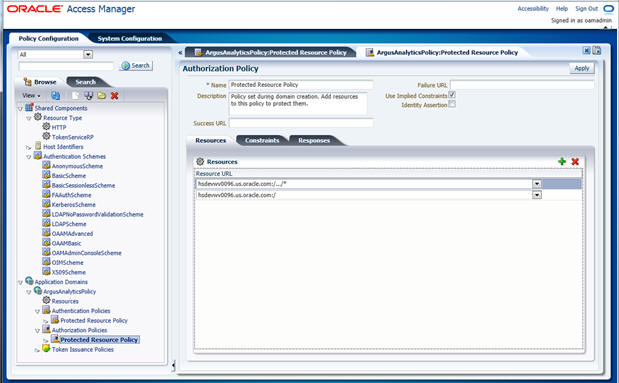Expand the Token Issuance Policies node
The width and height of the screenshot is (619, 383).
[37, 350]
